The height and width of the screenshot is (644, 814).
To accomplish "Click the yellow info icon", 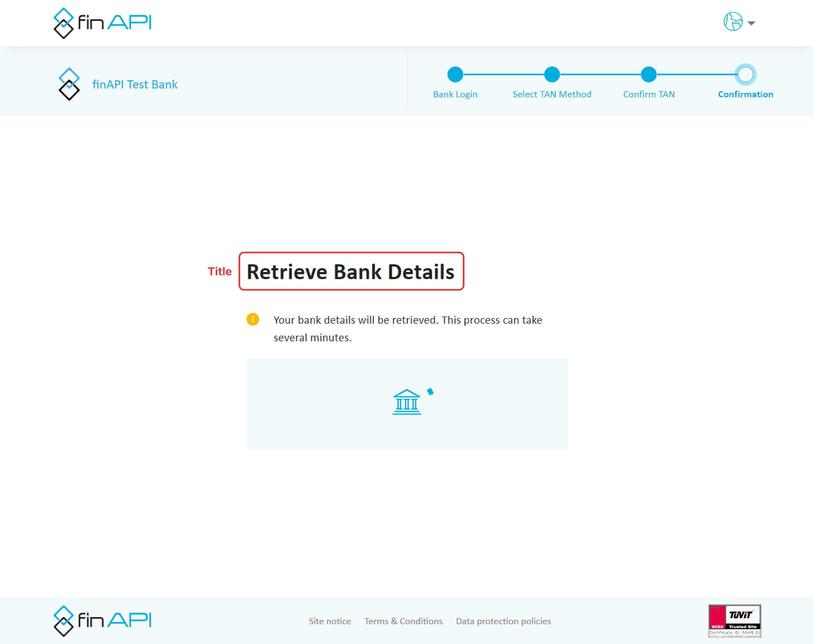I will coord(252,319).
